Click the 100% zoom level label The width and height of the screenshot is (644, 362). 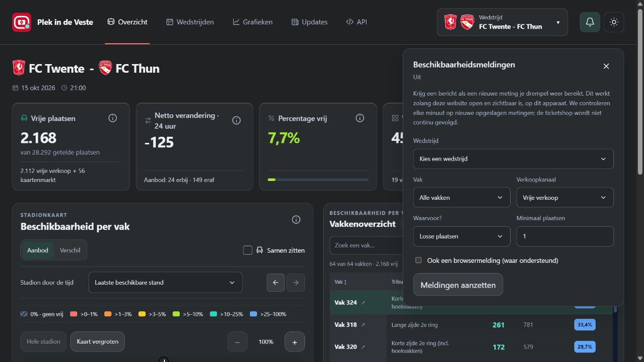pos(266,342)
